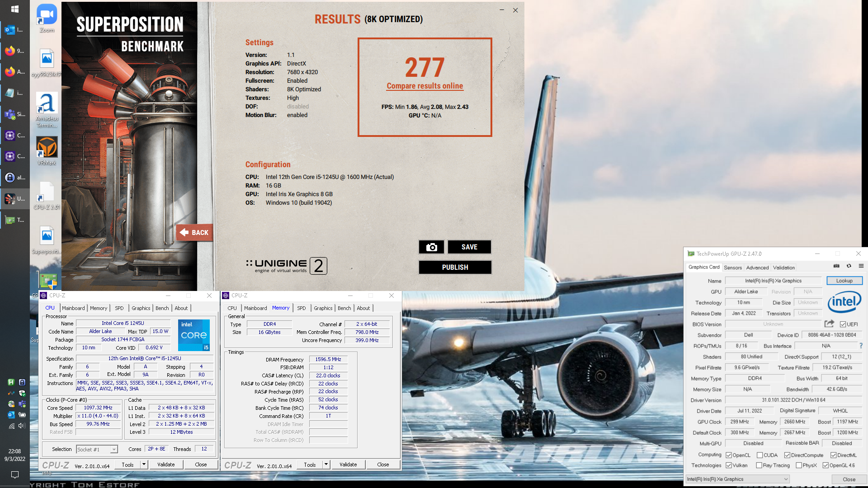This screenshot has height=488, width=868.
Task: Open the VRMark desktop shortcut
Action: pos(47,150)
